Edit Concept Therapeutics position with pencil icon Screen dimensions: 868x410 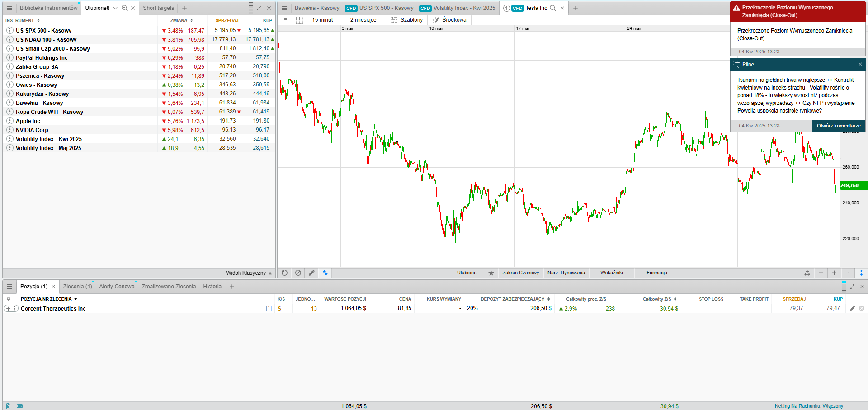pyautogui.click(x=852, y=308)
